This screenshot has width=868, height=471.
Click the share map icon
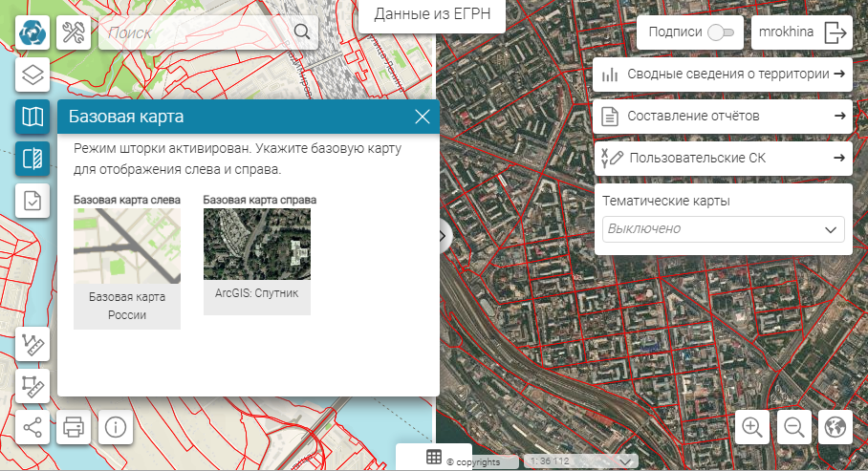pos(33,427)
